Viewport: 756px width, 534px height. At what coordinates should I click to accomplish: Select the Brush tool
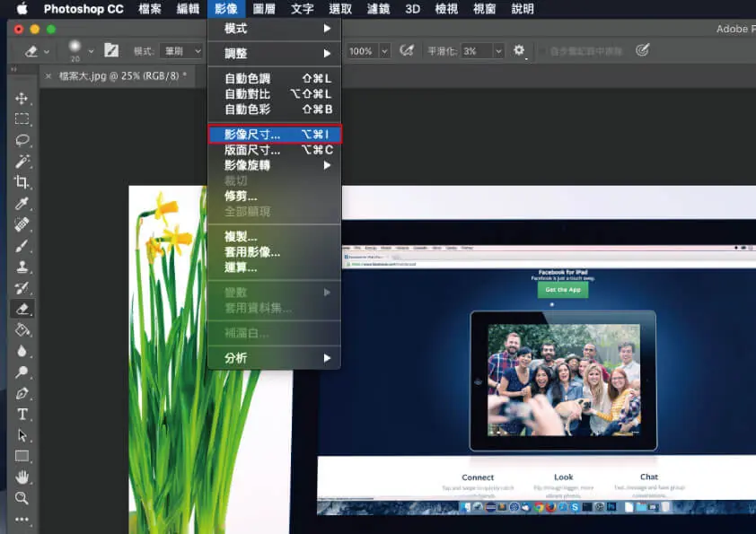[x=22, y=246]
